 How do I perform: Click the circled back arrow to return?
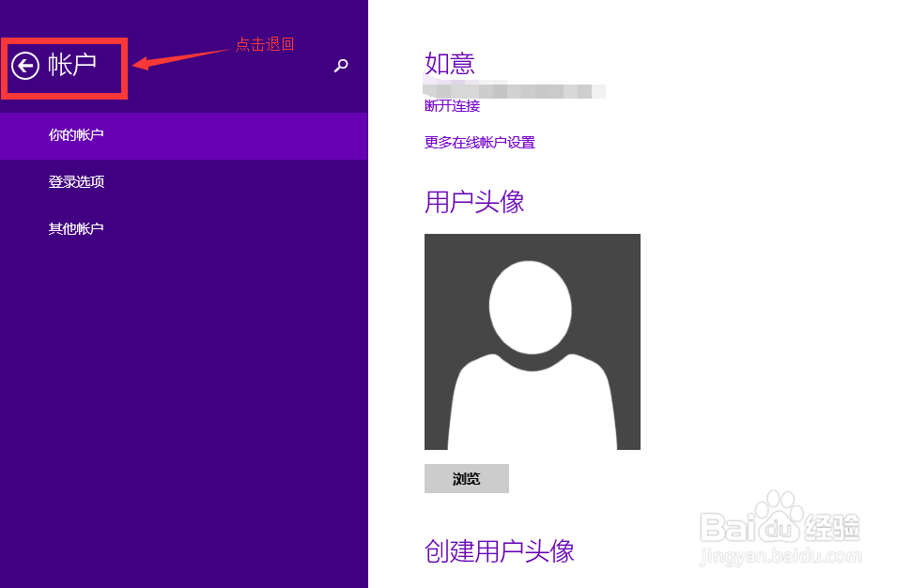(x=25, y=66)
